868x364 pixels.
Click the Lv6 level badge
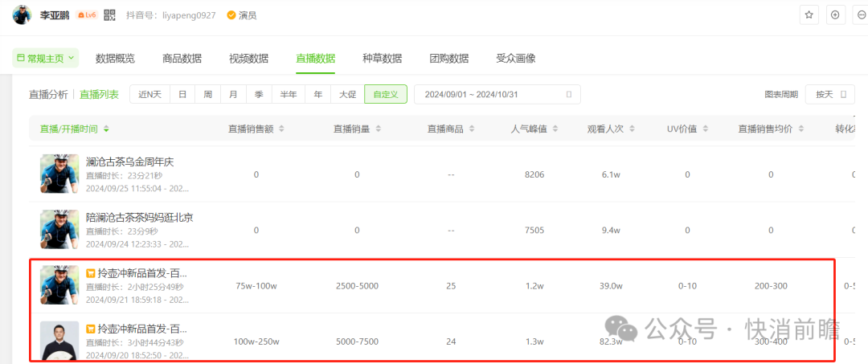click(x=87, y=15)
